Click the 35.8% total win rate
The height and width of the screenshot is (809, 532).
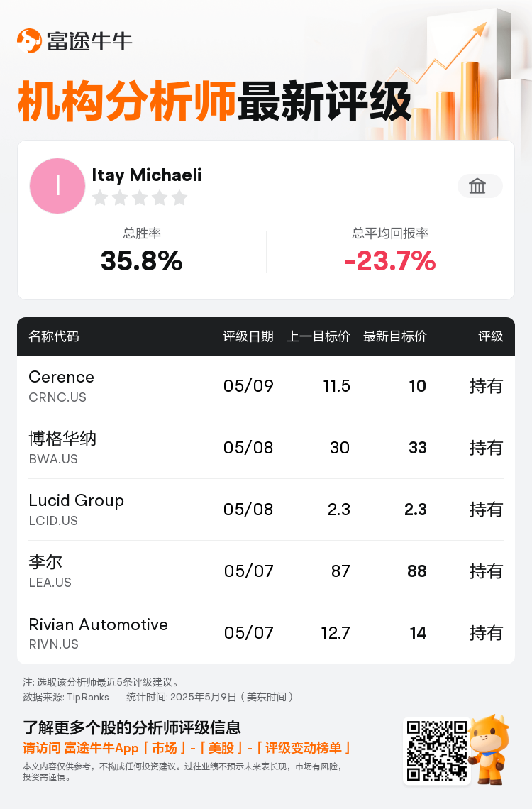tap(142, 260)
